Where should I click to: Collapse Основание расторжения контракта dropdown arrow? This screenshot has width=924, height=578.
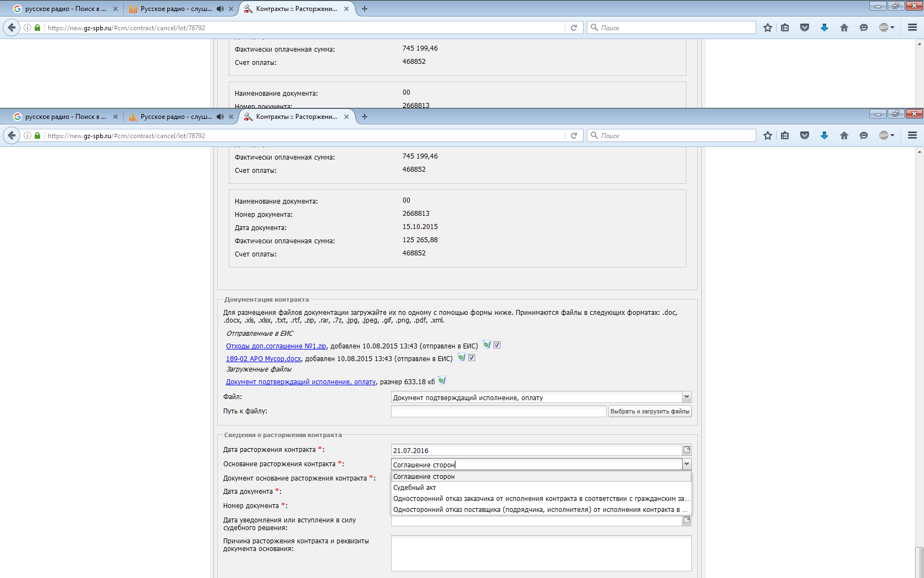pos(686,464)
